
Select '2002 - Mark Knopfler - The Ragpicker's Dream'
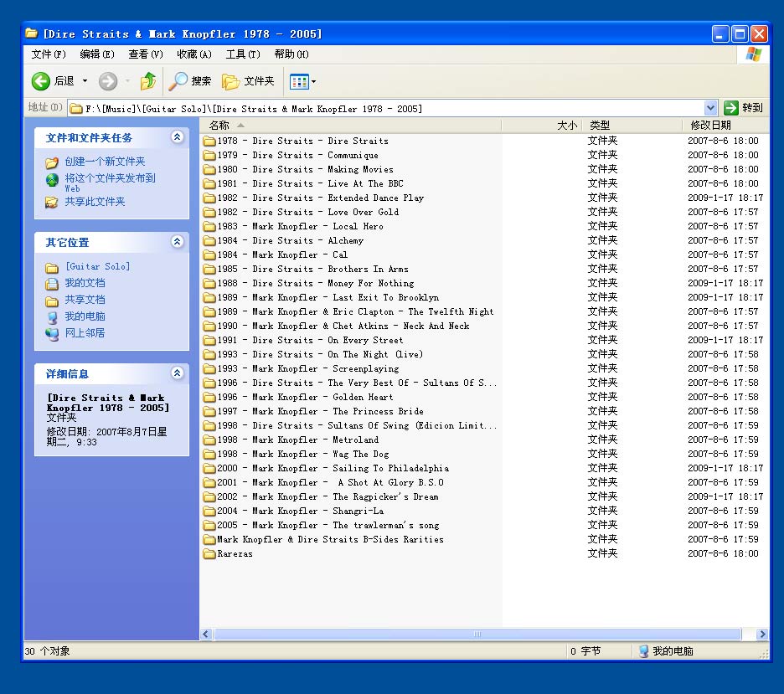(x=328, y=496)
